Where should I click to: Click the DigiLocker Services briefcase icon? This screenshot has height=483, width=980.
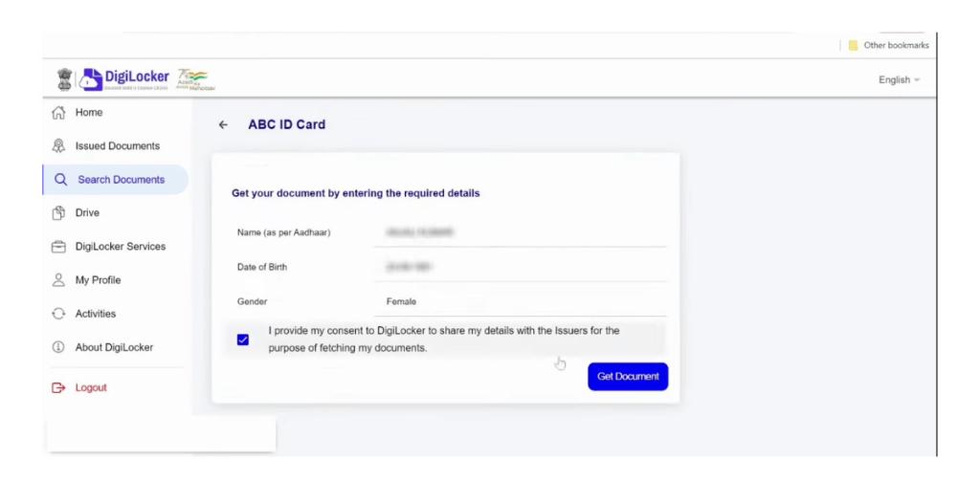coord(58,247)
